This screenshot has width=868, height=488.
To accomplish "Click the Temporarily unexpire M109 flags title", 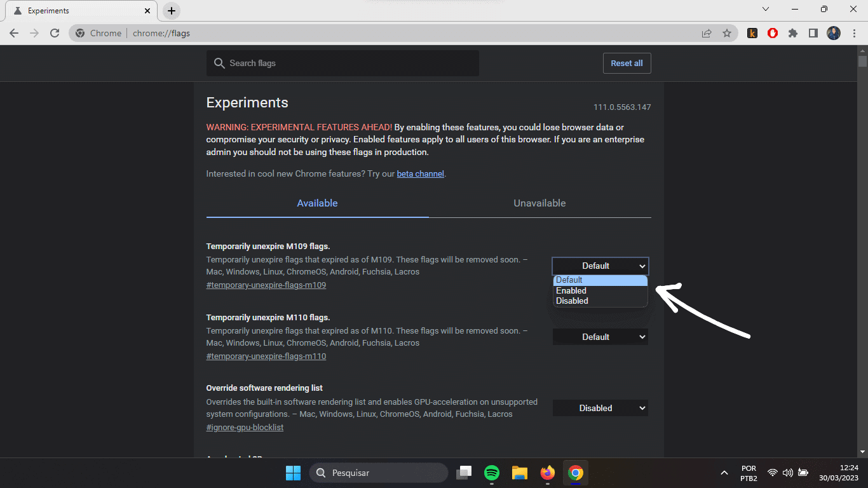I will pos(268,246).
